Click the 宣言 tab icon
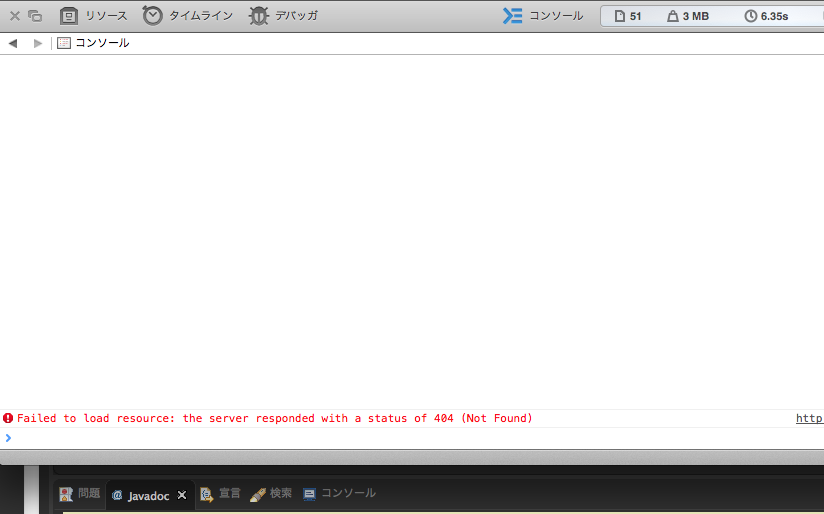 [x=207, y=494]
